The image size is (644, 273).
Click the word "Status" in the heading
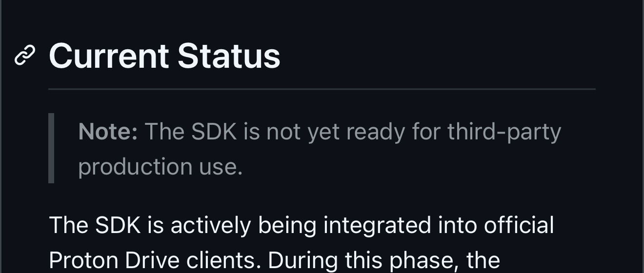[x=229, y=56]
